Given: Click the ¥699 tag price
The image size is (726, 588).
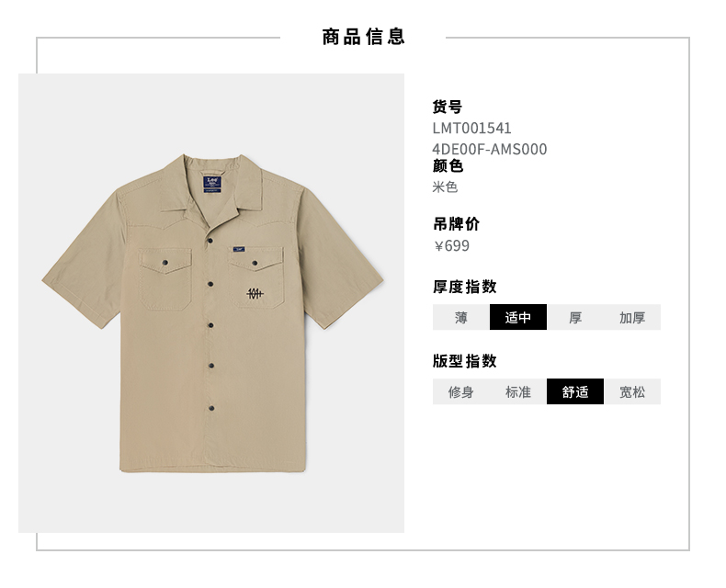Looking at the screenshot, I should [x=451, y=246].
